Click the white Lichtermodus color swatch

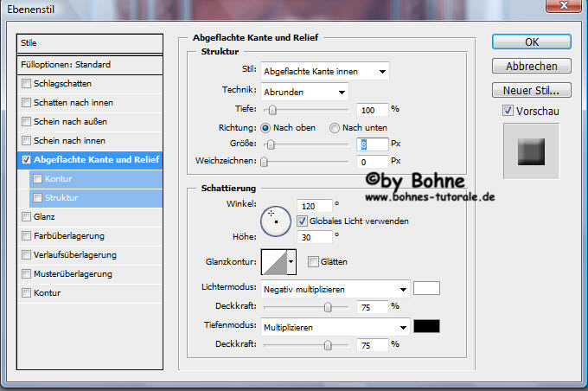(427, 288)
